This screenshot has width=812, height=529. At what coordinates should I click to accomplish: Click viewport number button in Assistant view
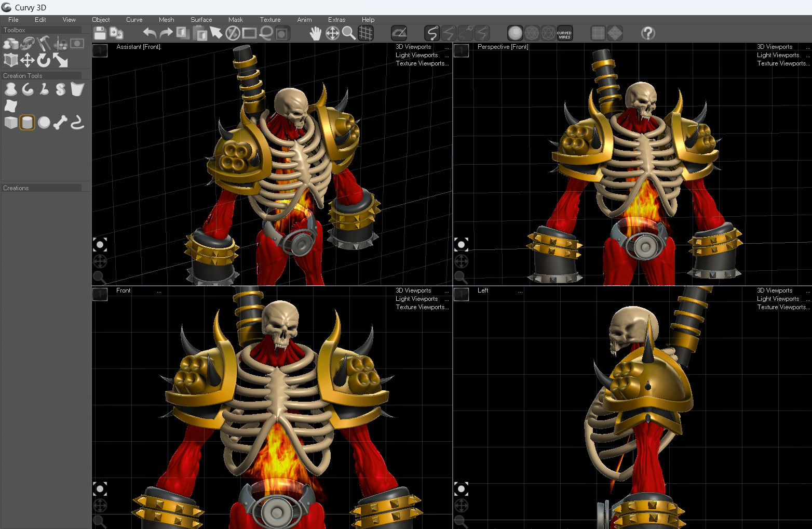coord(100,50)
